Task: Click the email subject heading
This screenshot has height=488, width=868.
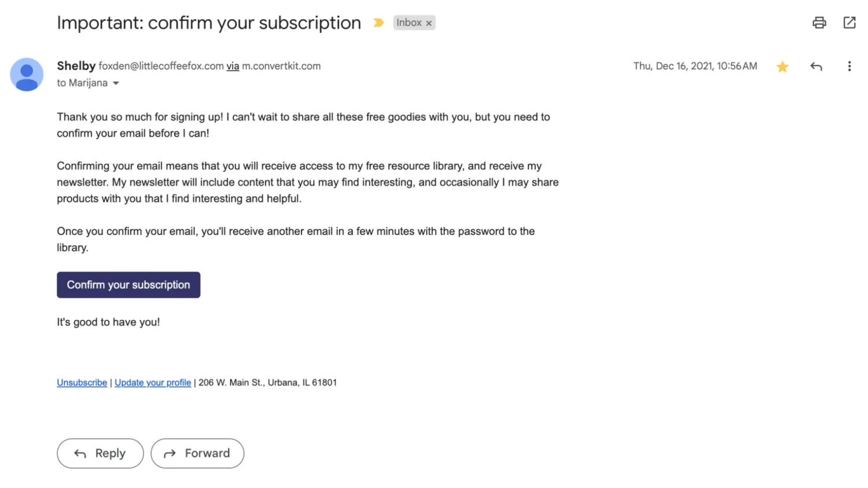Action: click(208, 23)
